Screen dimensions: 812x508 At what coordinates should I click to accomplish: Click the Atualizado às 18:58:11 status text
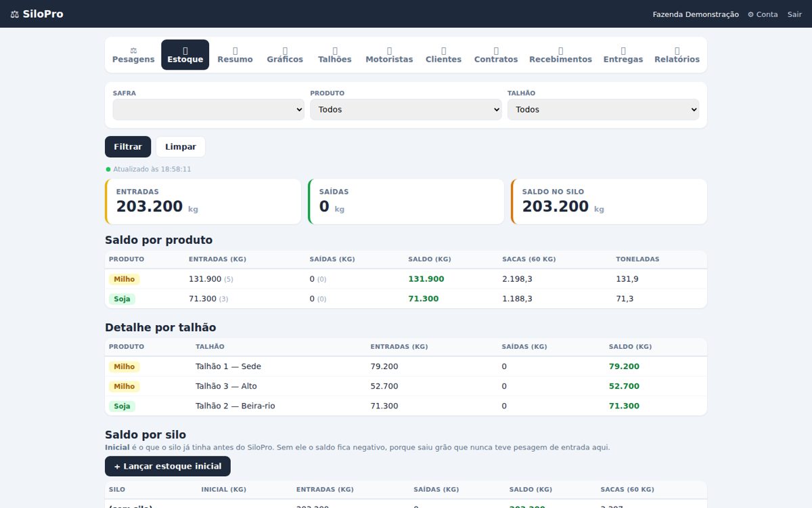click(x=152, y=169)
